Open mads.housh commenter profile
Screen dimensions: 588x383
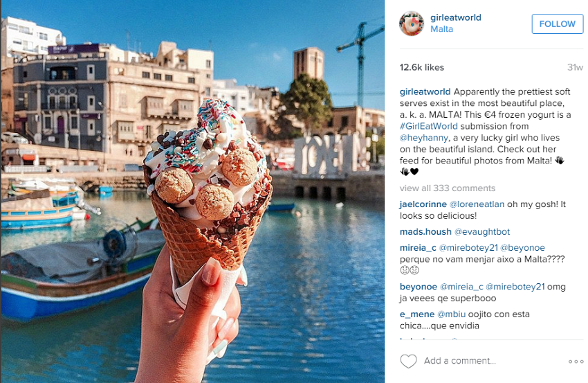click(x=425, y=232)
